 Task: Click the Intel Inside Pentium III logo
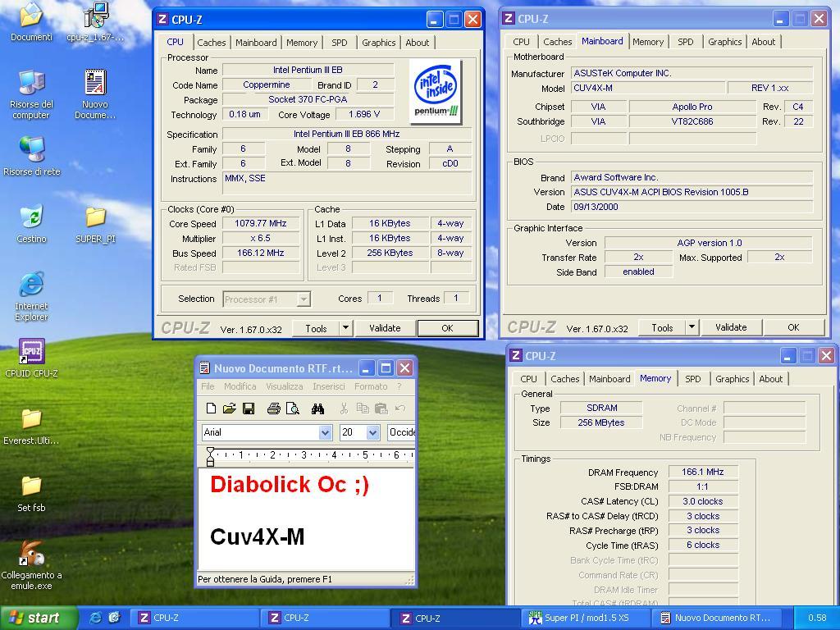[436, 91]
